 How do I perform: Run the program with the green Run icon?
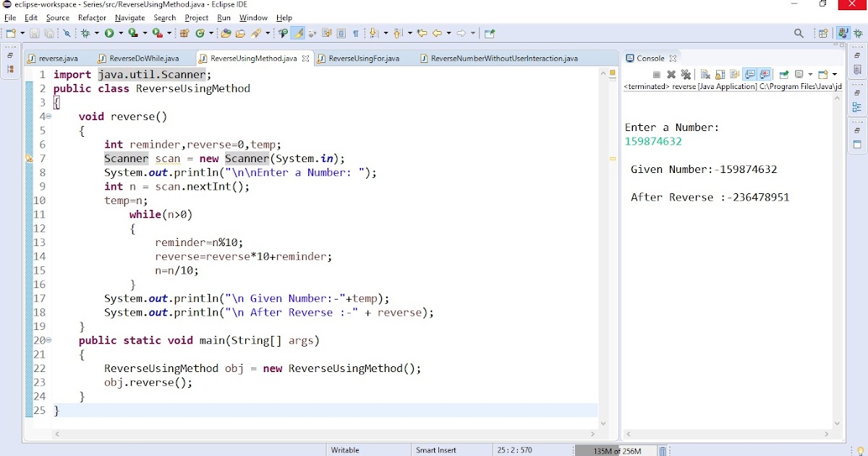109,33
